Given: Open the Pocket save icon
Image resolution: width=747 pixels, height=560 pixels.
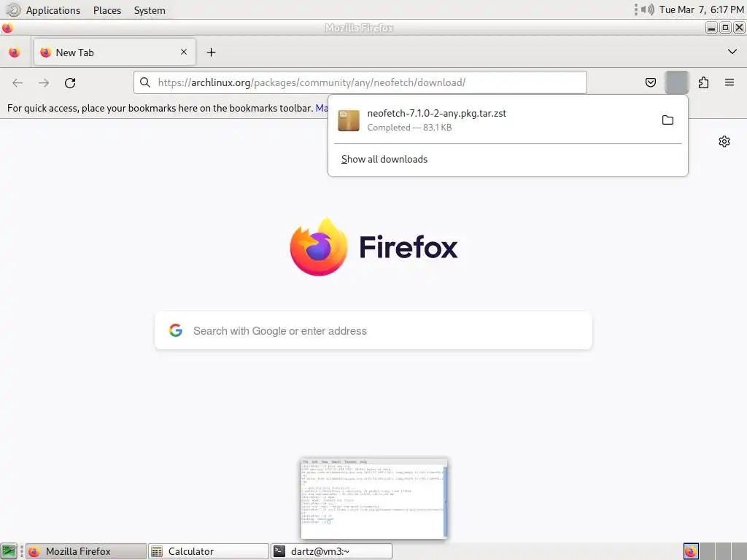Looking at the screenshot, I should (x=650, y=82).
